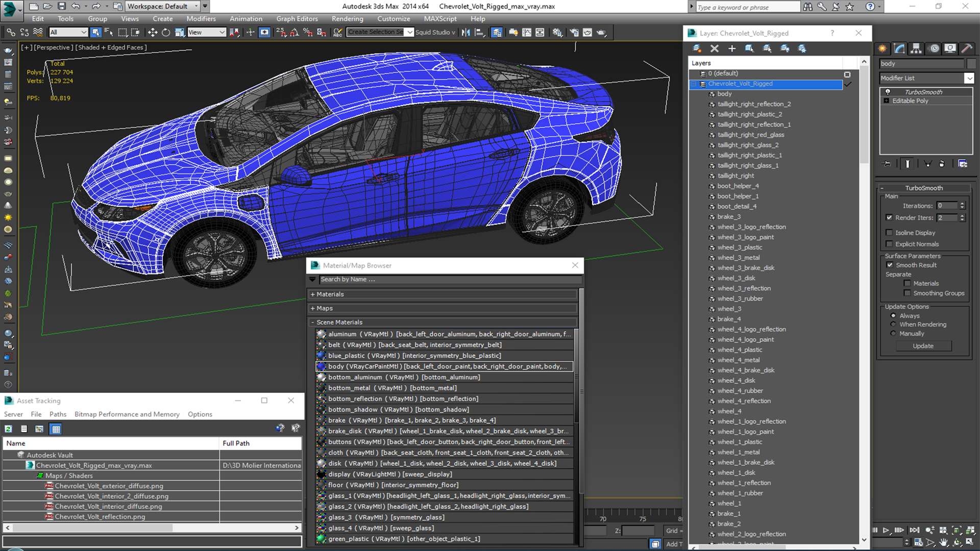Remove modifier from the stack icon
Image resolution: width=980 pixels, height=551 pixels.
(942, 164)
